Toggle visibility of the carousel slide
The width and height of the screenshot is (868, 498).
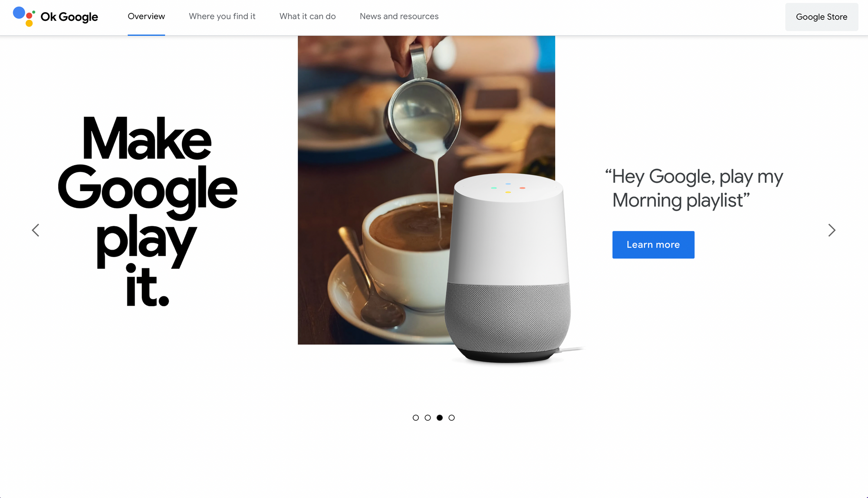pyautogui.click(x=439, y=418)
